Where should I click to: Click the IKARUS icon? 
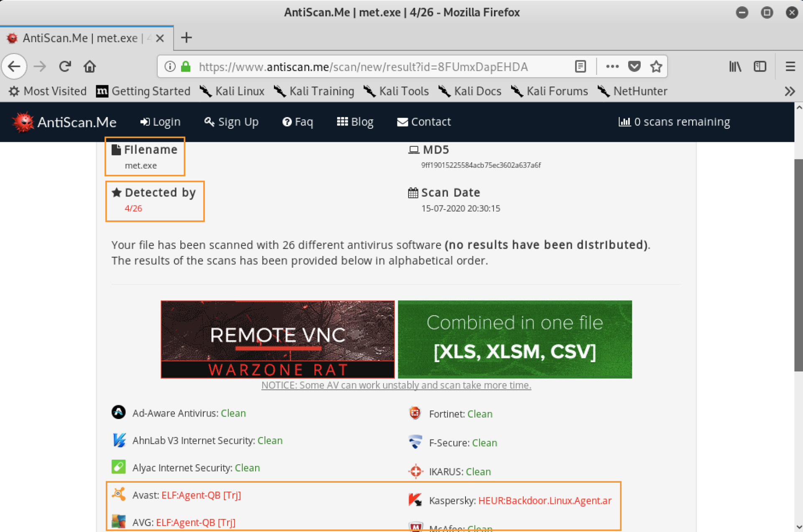[x=415, y=471]
